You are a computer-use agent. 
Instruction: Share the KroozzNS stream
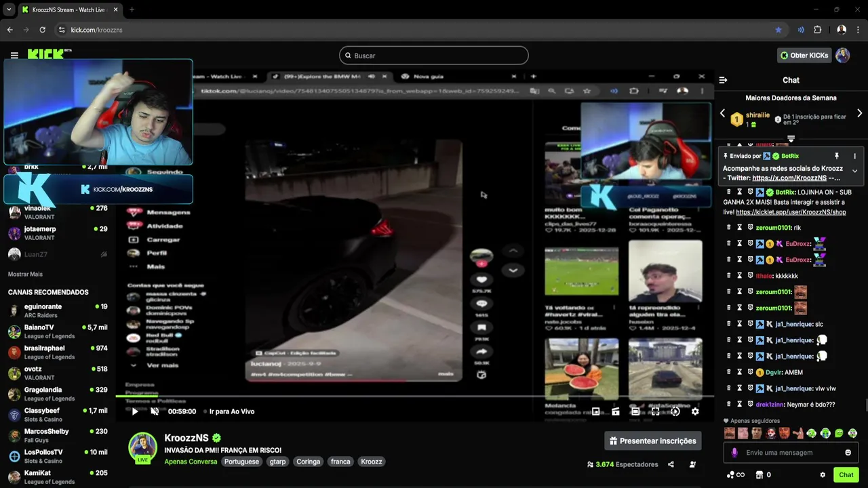671,464
